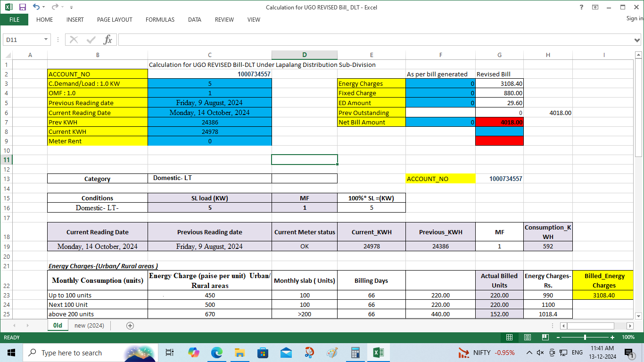Expand the formula bar chevron
The height and width of the screenshot is (362, 644).
pyautogui.click(x=638, y=40)
